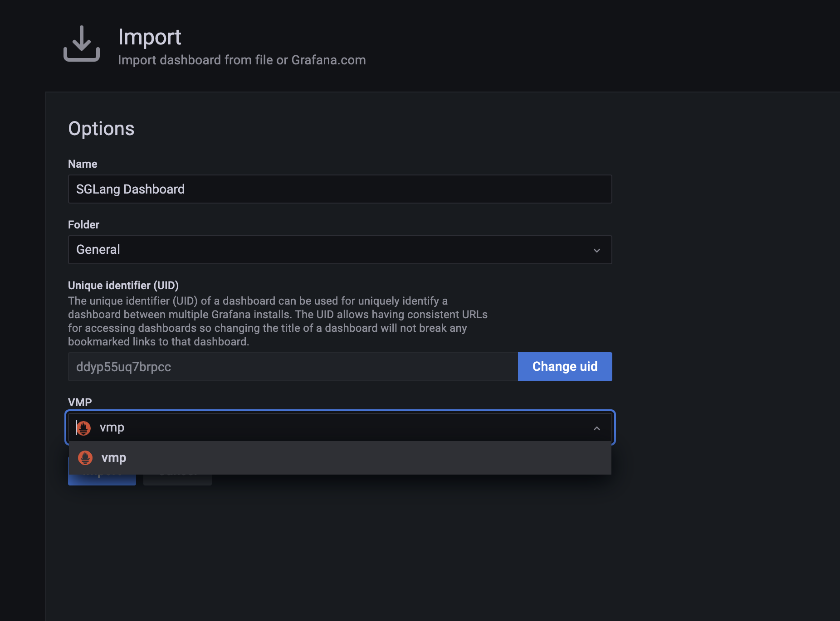The height and width of the screenshot is (621, 840).
Task: Focus the SGLang Dashboard name field
Action: coord(340,189)
